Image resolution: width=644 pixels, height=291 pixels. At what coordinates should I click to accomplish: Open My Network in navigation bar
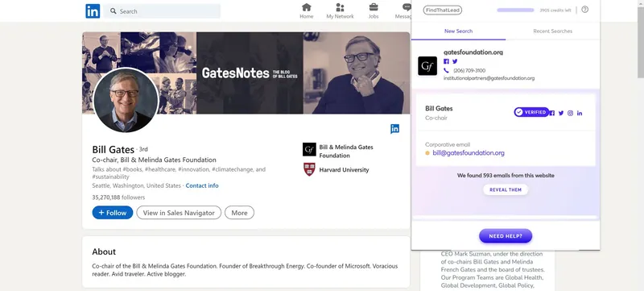(x=340, y=11)
